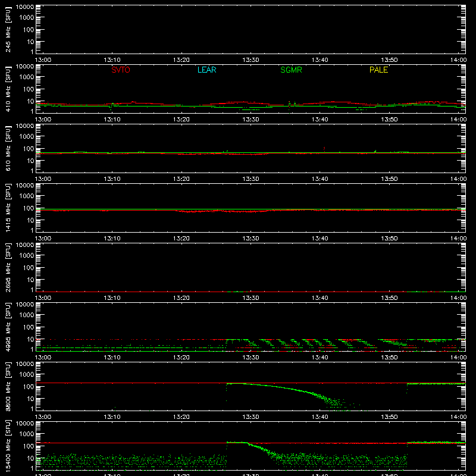476x476 pixels.
Task: Click the 100 tick label of 610 MHz panel
Action: coord(29,149)
